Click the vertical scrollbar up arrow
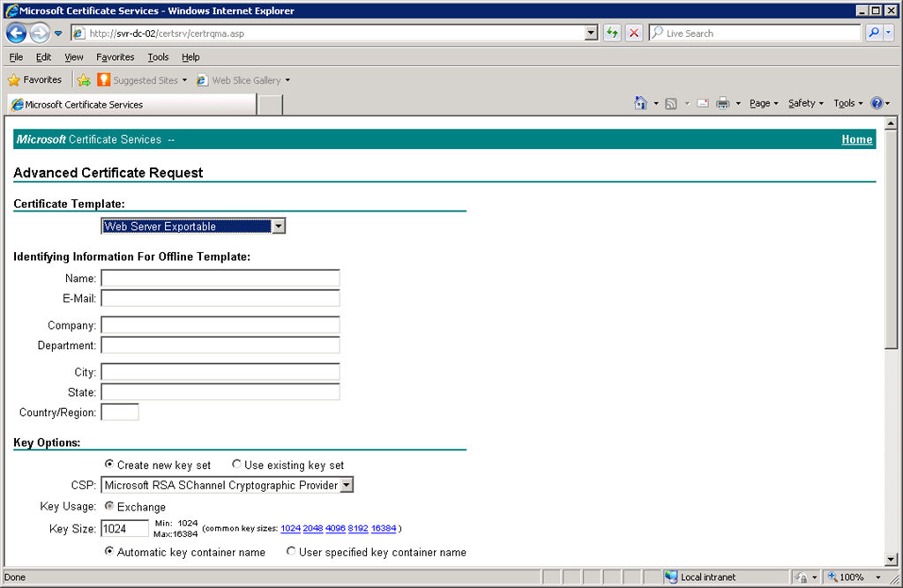This screenshot has width=903, height=588. click(x=891, y=123)
